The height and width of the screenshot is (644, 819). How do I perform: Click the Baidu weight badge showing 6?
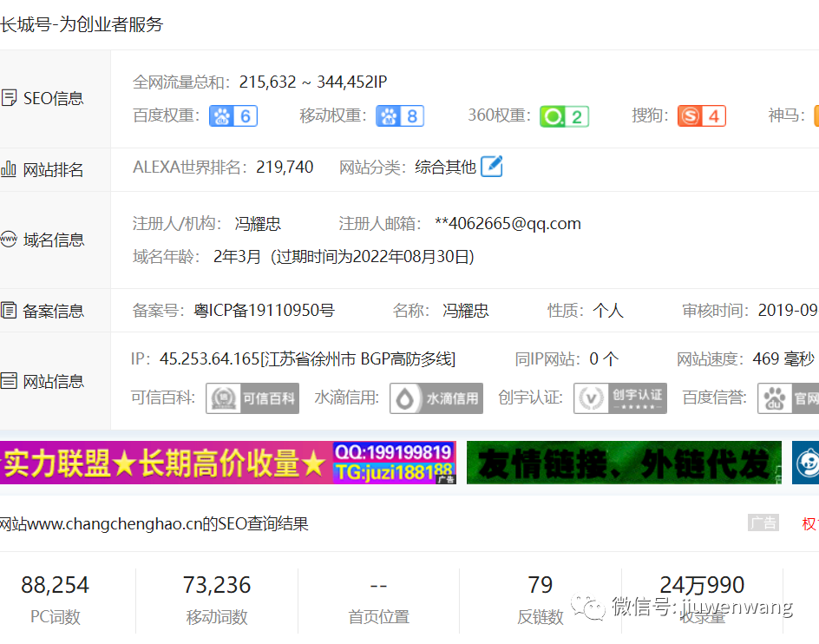[233, 115]
